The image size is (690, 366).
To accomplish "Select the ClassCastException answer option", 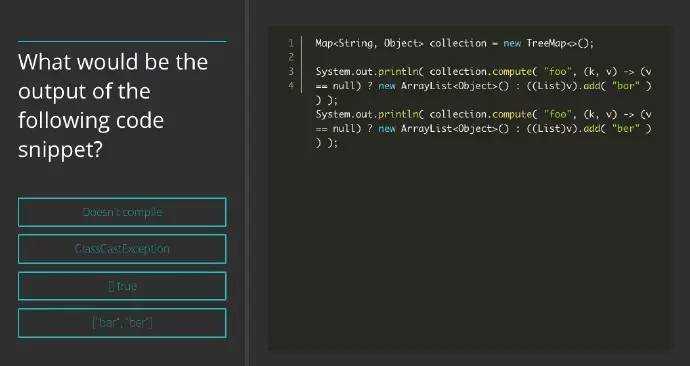I will tap(122, 249).
